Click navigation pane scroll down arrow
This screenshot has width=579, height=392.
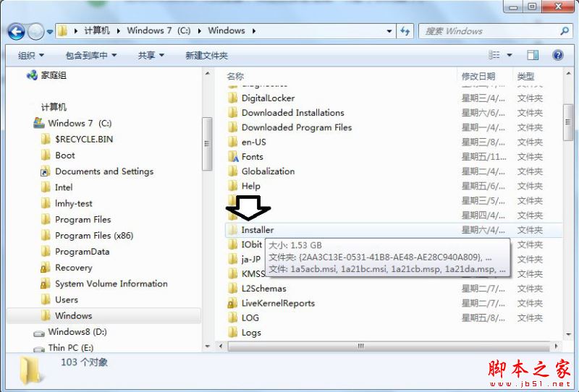207,346
